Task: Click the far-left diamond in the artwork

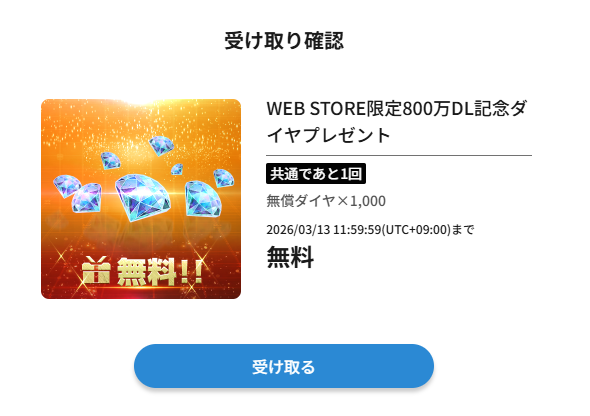Action: coord(67,185)
